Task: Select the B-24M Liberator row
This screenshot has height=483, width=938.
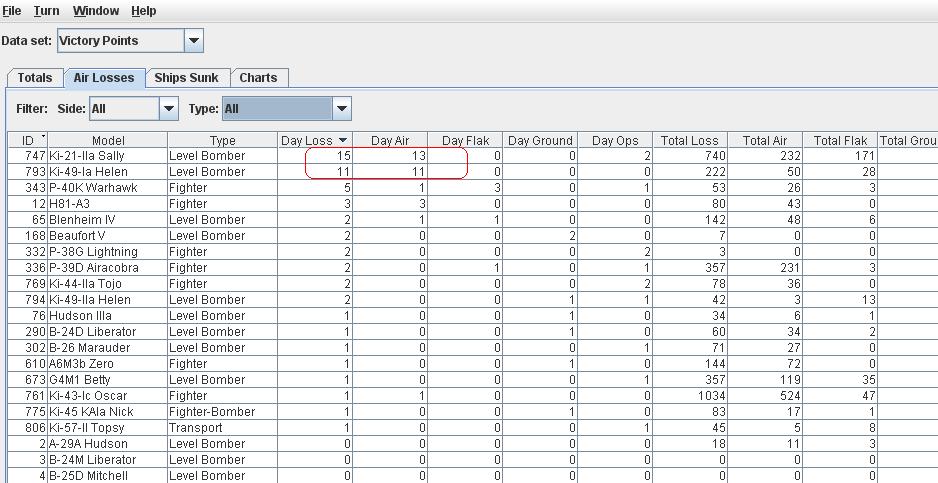Action: (x=473, y=460)
